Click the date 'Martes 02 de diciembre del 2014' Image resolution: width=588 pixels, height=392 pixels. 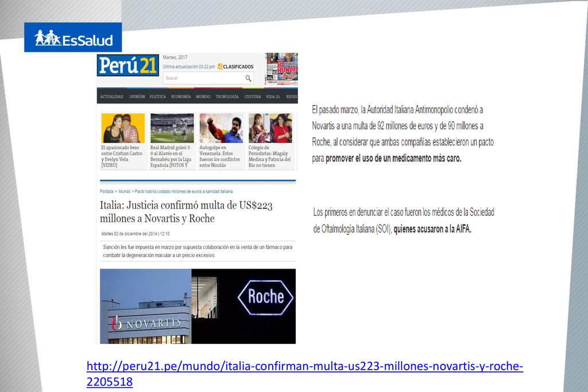click(136, 234)
